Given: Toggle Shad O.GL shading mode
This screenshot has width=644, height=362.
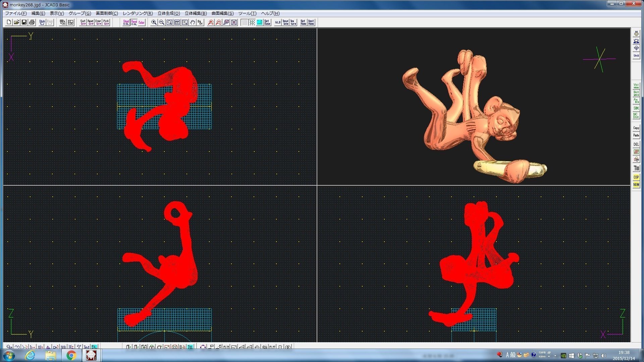Looking at the screenshot, I should point(126,22).
